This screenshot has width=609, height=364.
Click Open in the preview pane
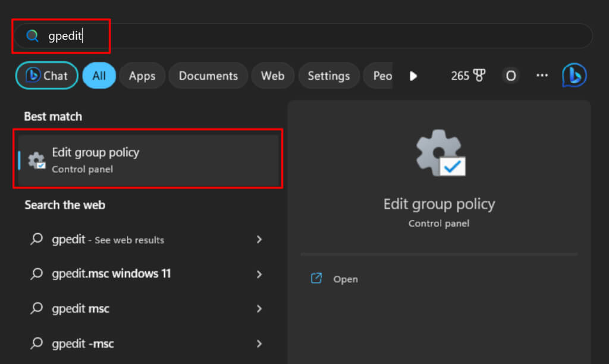[346, 279]
